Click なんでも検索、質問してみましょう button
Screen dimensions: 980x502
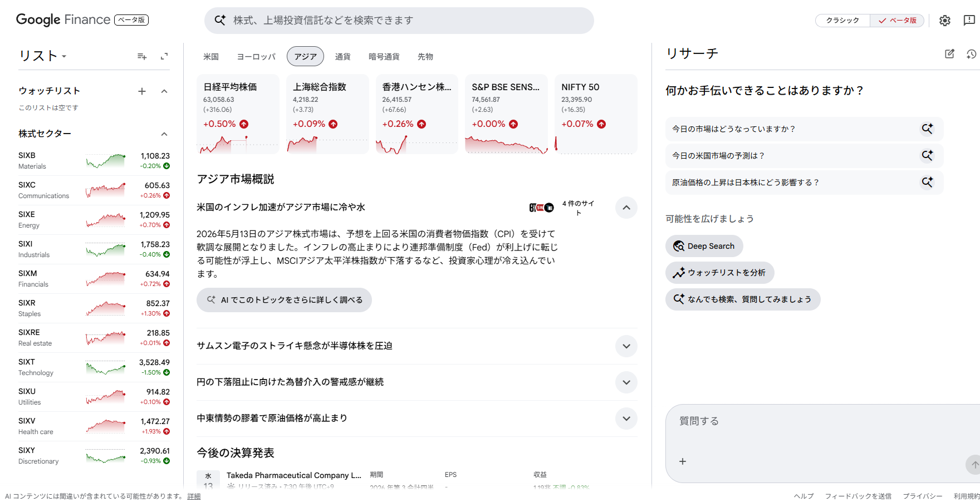(743, 299)
